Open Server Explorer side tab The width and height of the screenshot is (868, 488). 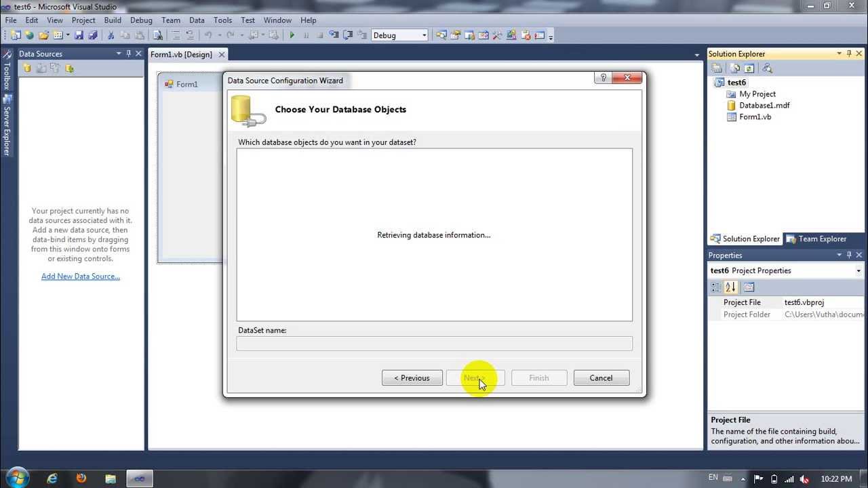(x=7, y=125)
